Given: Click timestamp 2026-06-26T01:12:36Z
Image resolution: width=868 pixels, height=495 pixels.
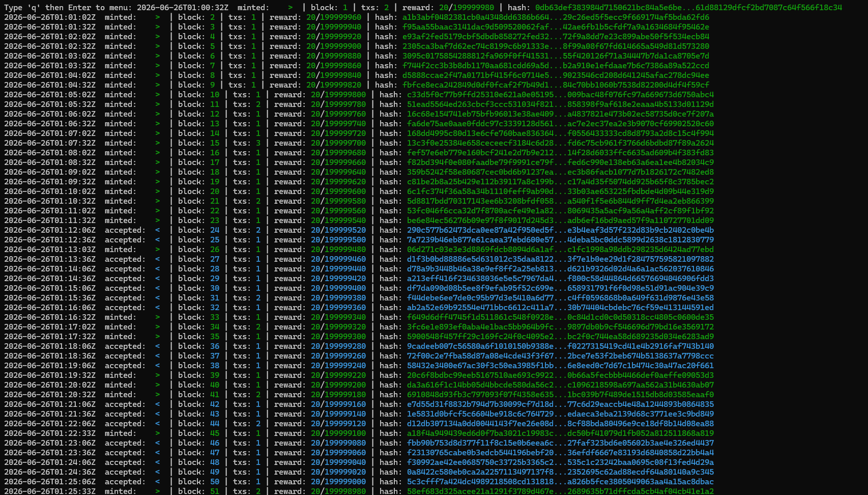Looking at the screenshot, I should pos(50,240).
